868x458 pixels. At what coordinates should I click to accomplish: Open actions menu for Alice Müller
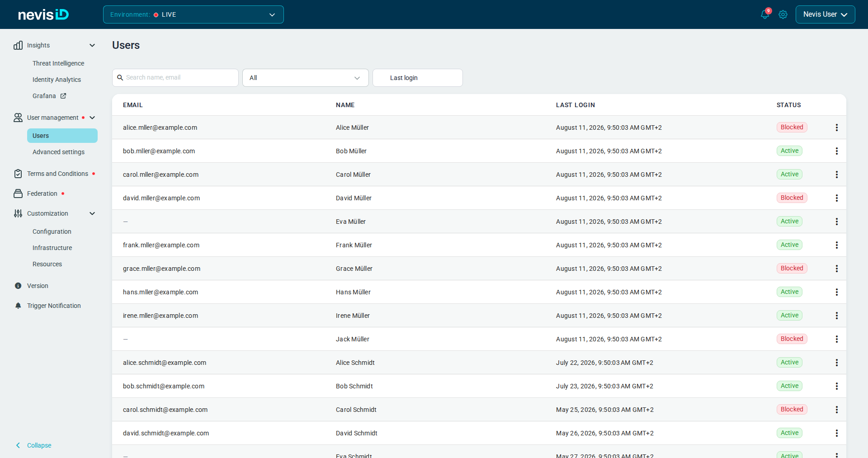[837, 127]
